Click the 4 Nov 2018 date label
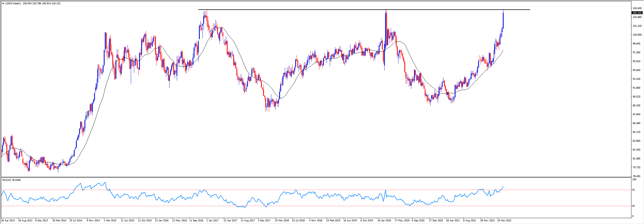The height and width of the screenshot is (224, 644). pyautogui.click(x=316, y=221)
